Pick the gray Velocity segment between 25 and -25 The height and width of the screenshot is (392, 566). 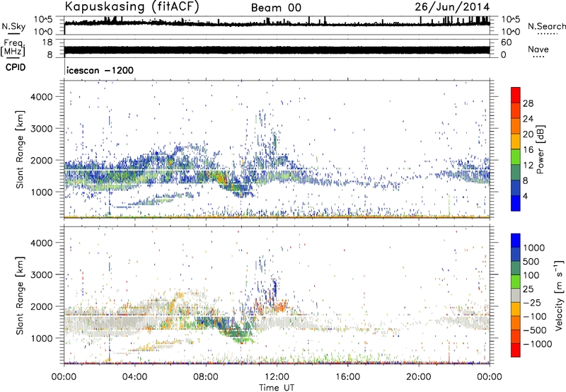[x=516, y=295]
